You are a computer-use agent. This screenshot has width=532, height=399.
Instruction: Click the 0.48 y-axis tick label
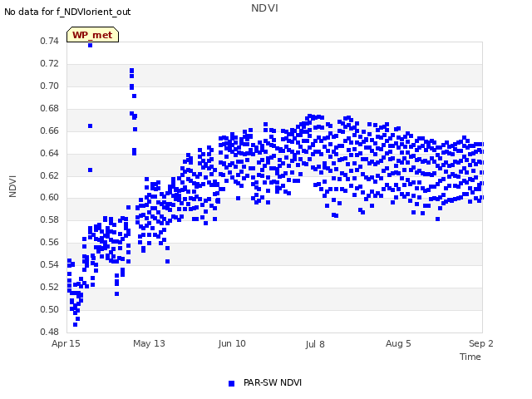50,332
